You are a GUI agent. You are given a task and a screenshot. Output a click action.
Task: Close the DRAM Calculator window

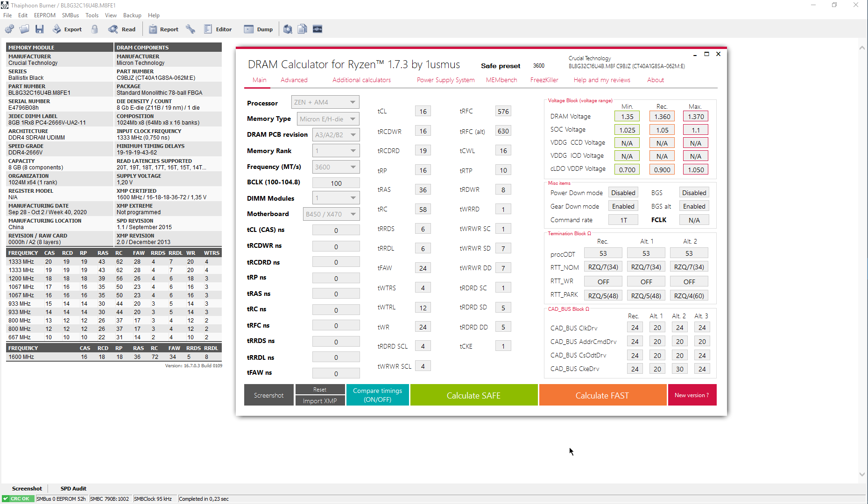point(718,54)
